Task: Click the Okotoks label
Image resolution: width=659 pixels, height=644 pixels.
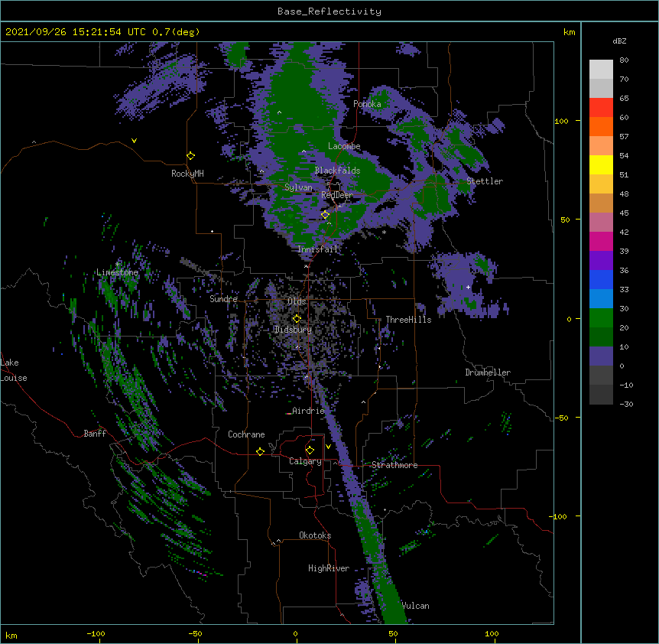Action: pos(315,535)
